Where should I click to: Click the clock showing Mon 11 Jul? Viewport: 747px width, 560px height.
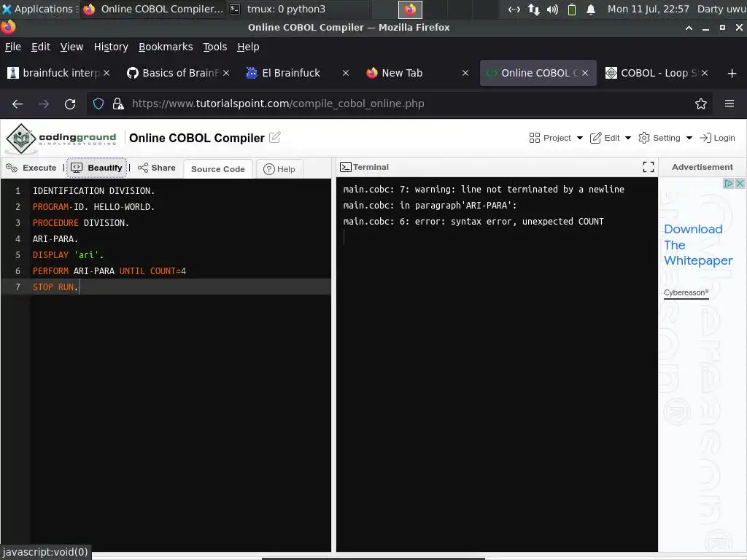648,9
